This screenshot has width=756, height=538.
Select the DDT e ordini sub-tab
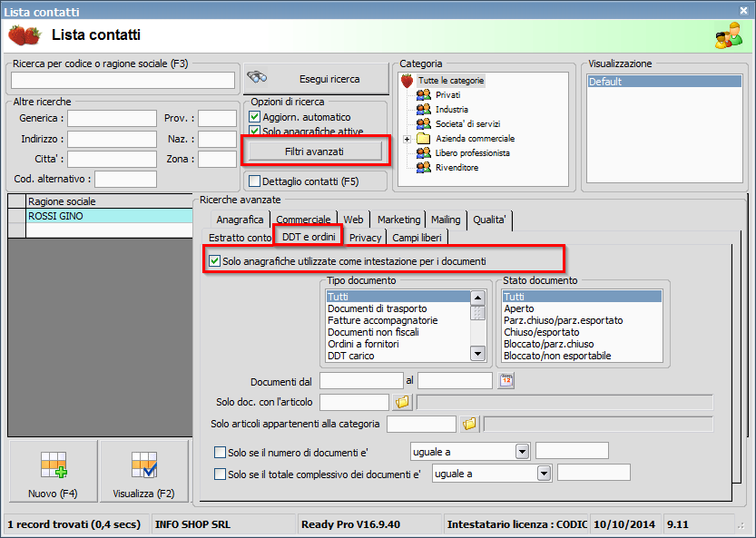click(309, 236)
